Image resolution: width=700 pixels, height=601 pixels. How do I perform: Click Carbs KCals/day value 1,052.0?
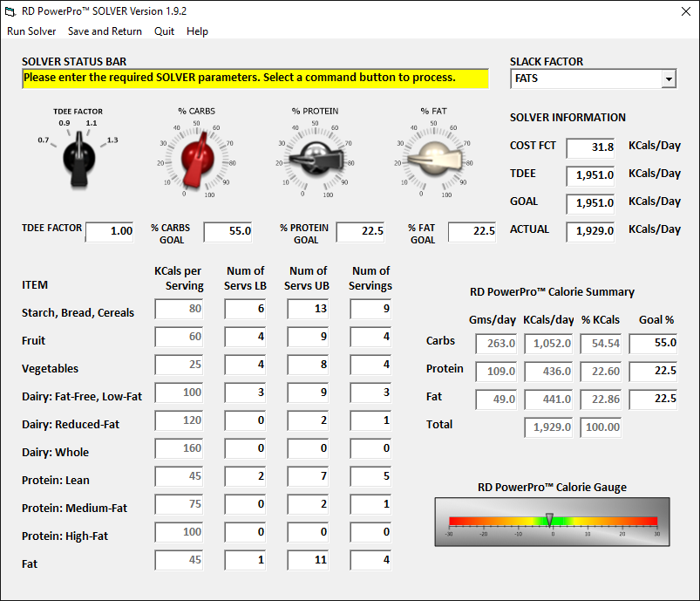coord(548,344)
